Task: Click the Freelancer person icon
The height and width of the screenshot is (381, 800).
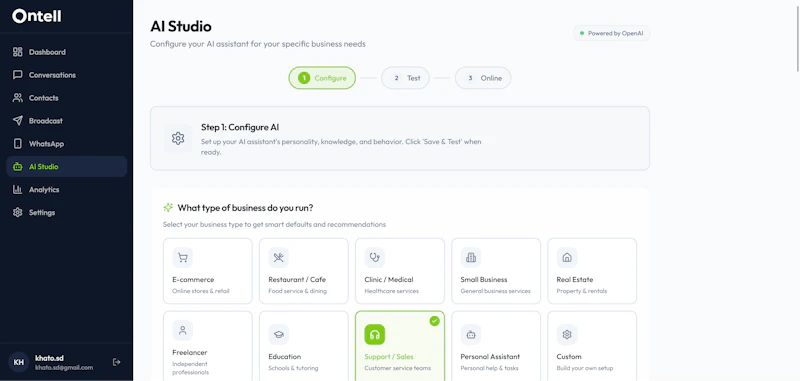Action: click(x=183, y=331)
